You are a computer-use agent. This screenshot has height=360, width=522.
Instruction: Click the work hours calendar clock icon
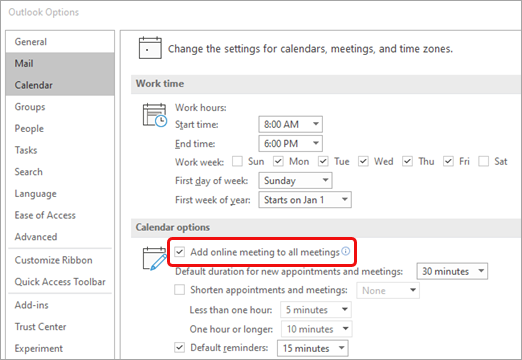tap(155, 115)
